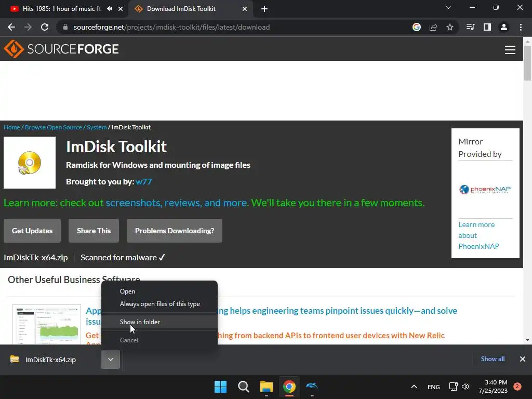
Task: Open the Chrome three-dot menu
Action: click(521, 27)
